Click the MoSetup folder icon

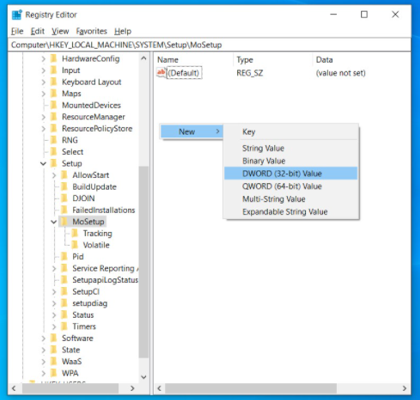(x=64, y=222)
